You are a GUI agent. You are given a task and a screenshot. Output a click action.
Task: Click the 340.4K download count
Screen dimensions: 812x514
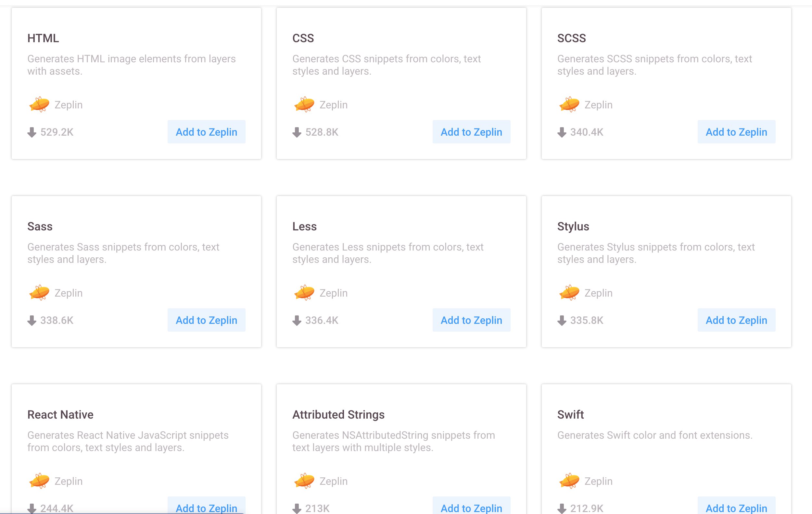tap(587, 132)
